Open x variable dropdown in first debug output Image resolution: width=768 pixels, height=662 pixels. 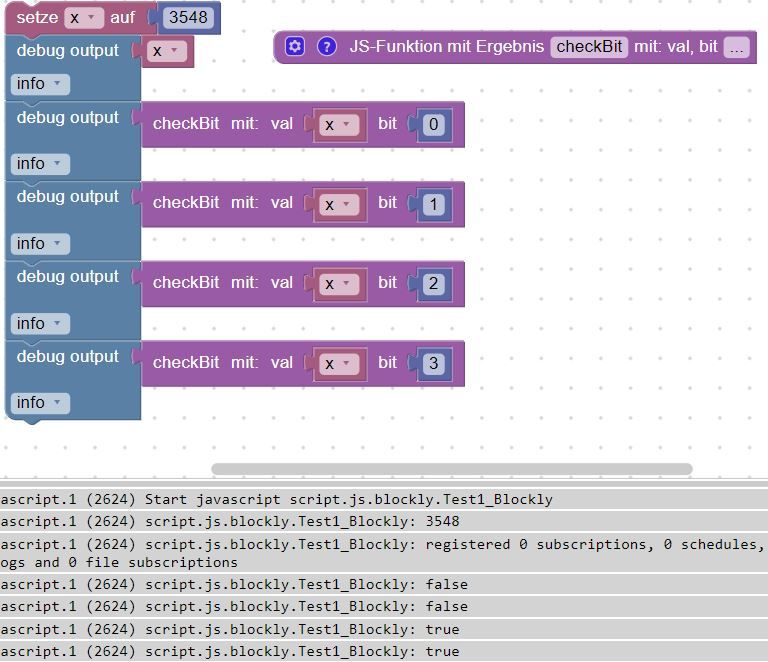tap(167, 51)
